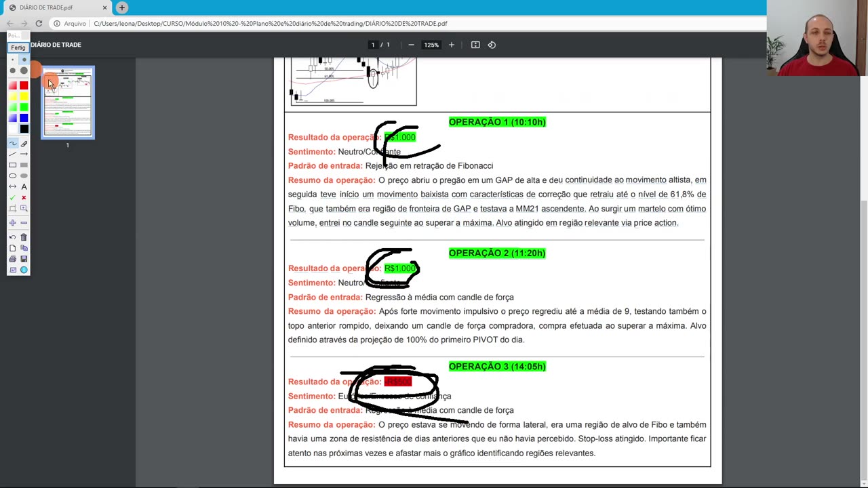This screenshot has width=868, height=488.
Task: Click the webcam video overlay
Action: [x=817, y=38]
